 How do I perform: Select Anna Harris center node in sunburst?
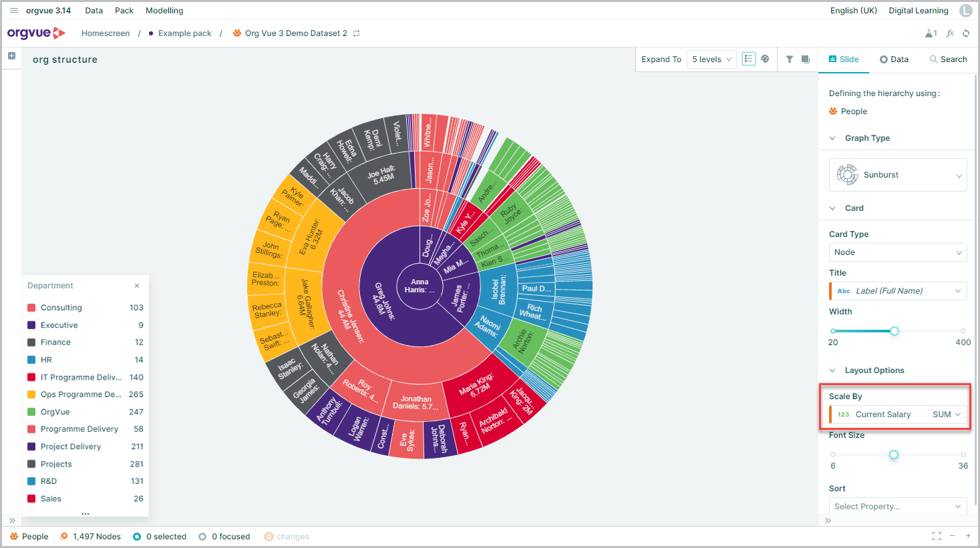(420, 286)
